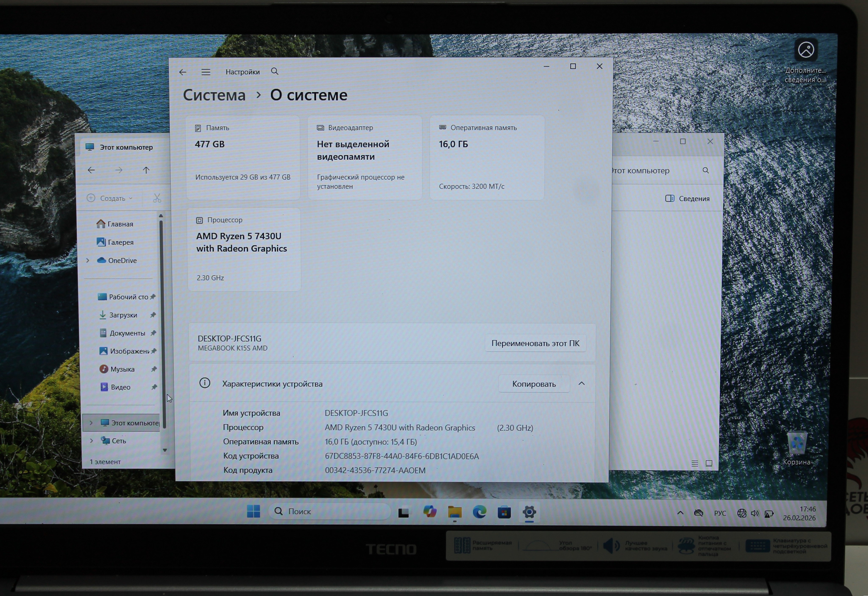Open the Settings hamburger navigation menu
The image size is (868, 596).
click(x=206, y=72)
